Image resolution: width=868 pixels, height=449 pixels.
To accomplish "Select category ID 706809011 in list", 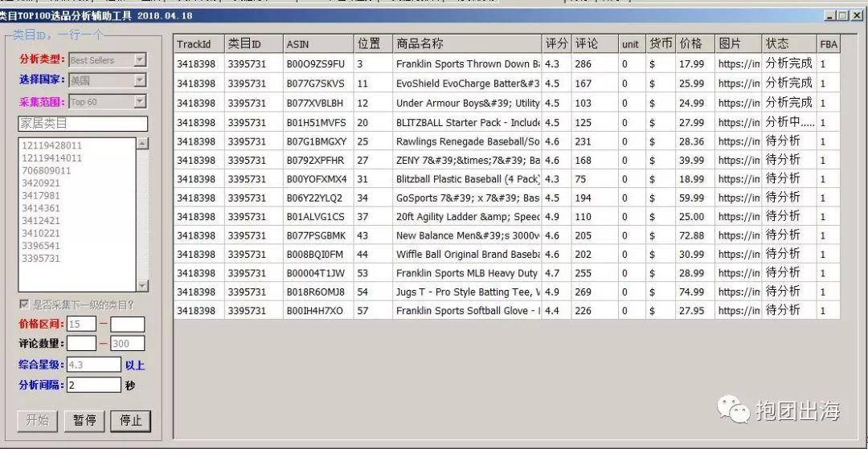I will pyautogui.click(x=47, y=171).
